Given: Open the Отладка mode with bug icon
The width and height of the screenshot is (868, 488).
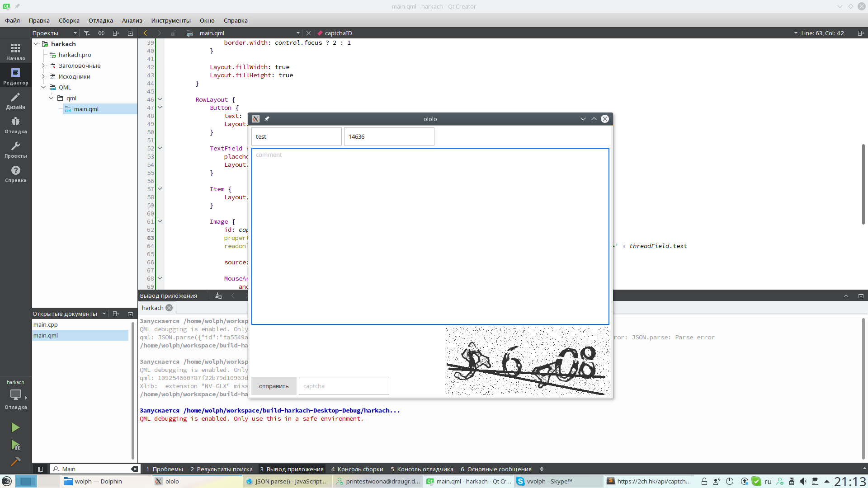Looking at the screenshot, I should 16,125.
